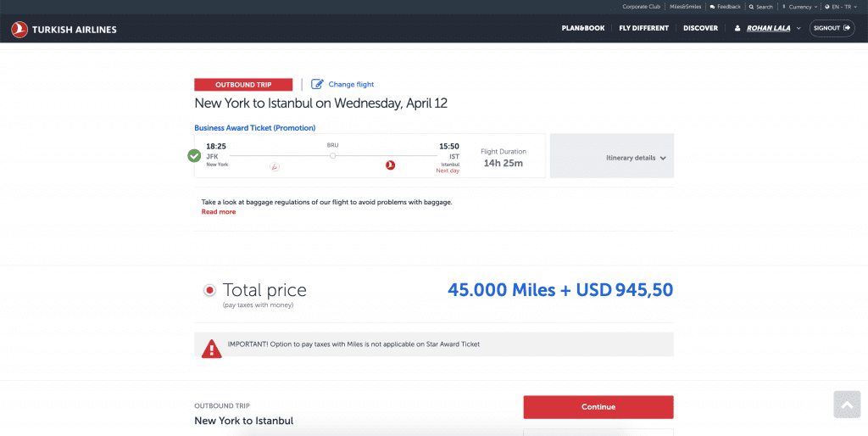Click the user profile icon
The image size is (868, 436).
click(737, 28)
